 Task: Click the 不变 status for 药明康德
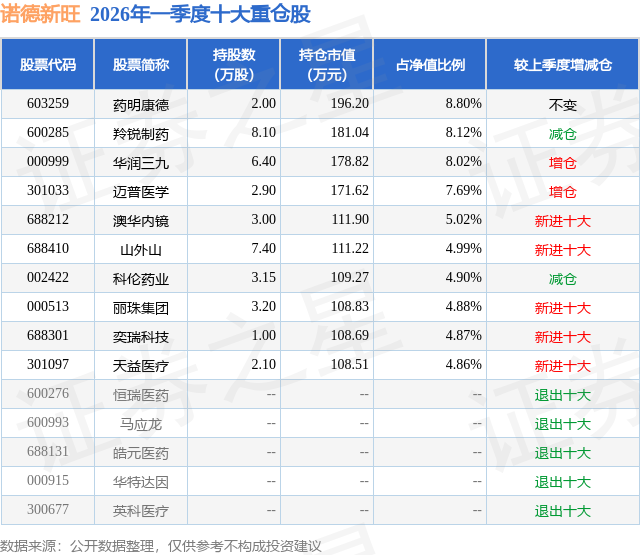pyautogui.click(x=563, y=105)
